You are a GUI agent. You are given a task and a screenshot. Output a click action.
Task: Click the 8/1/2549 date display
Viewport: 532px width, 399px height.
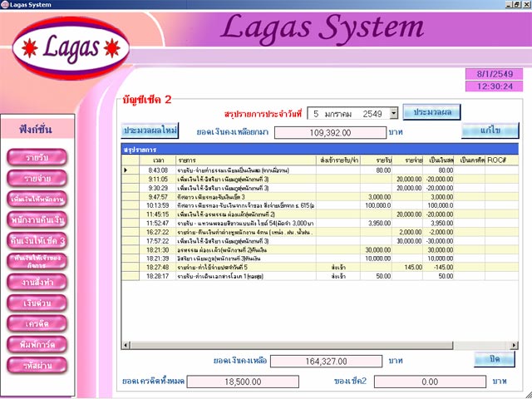click(494, 74)
